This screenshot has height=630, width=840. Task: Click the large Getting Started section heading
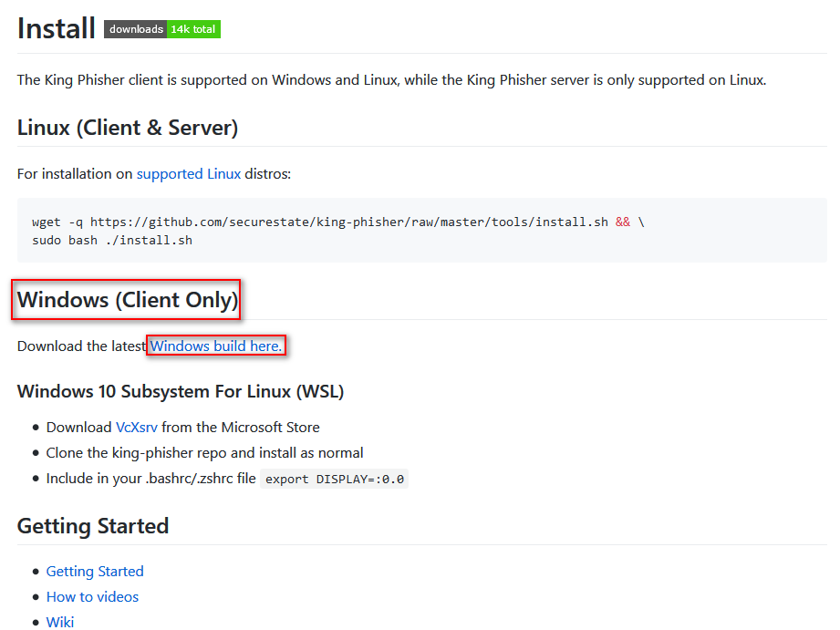pos(93,526)
